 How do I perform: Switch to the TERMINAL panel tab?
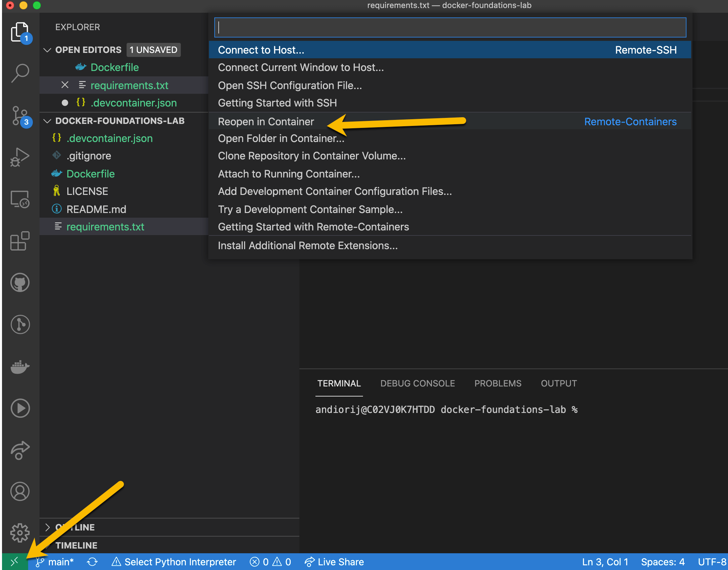[339, 383]
